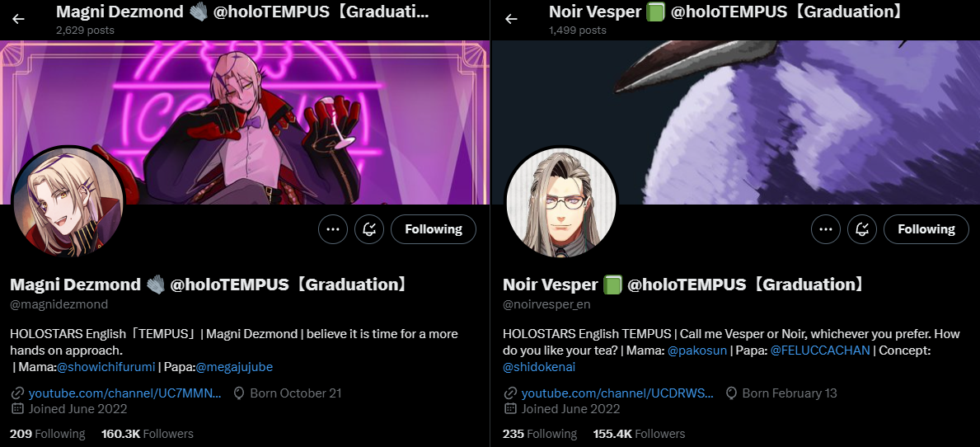Viewport: 980px width, 447px height.
Task: View Magni Dezmond's 160.3K Followers list
Action: tap(148, 434)
